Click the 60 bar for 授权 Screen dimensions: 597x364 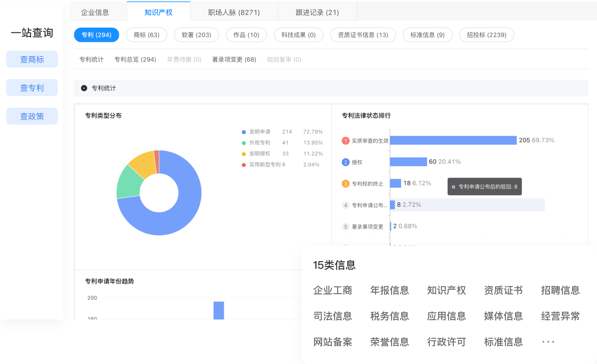(408, 162)
